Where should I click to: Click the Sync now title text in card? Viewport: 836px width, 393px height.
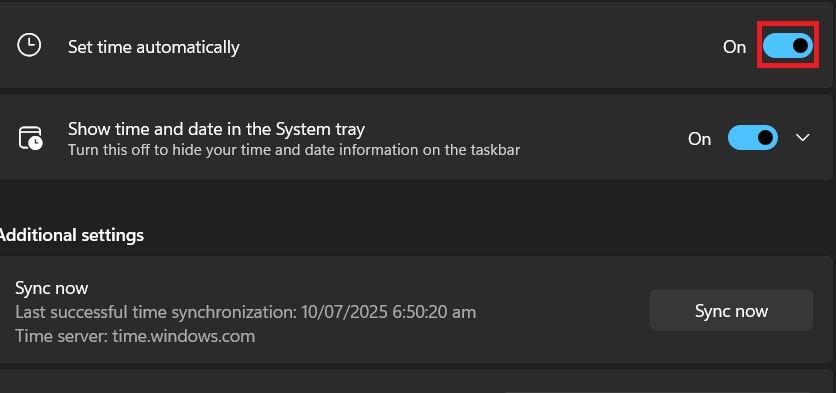(x=52, y=288)
